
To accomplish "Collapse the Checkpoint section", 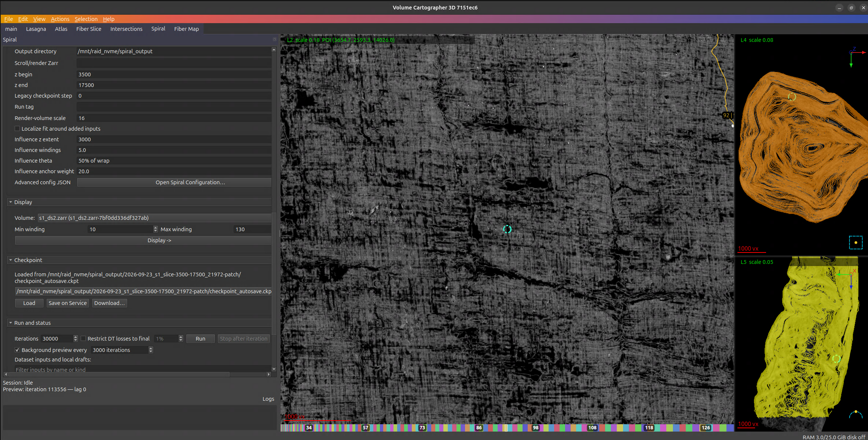I will (11, 260).
